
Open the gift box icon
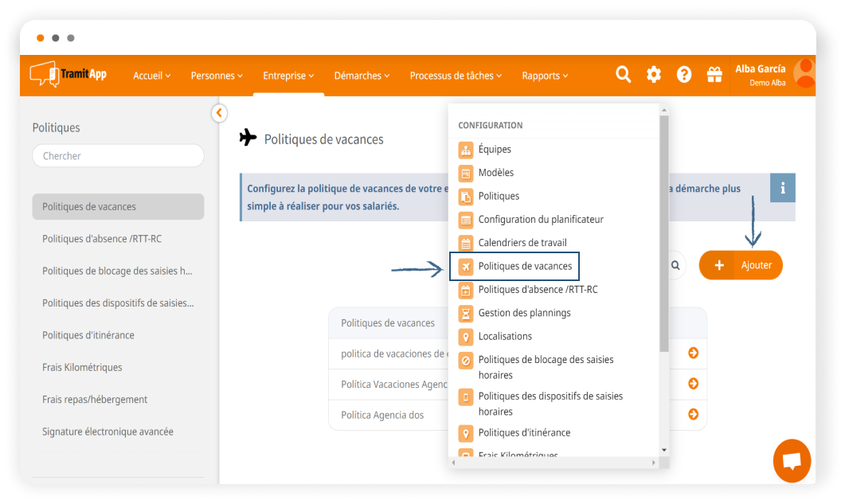(714, 75)
